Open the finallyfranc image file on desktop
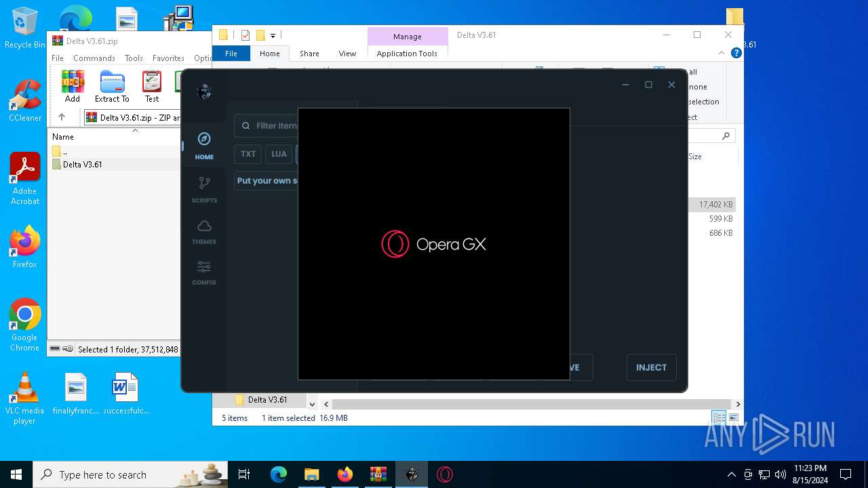 [76, 394]
